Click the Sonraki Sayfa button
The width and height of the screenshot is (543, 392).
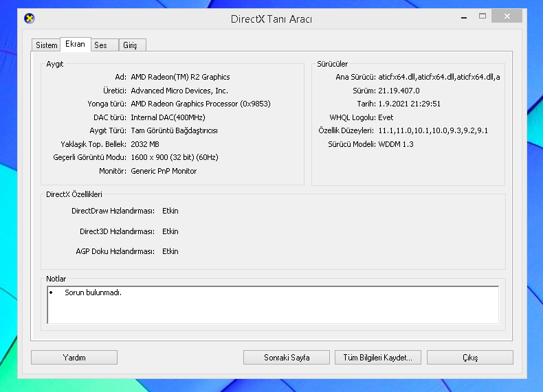pyautogui.click(x=287, y=358)
